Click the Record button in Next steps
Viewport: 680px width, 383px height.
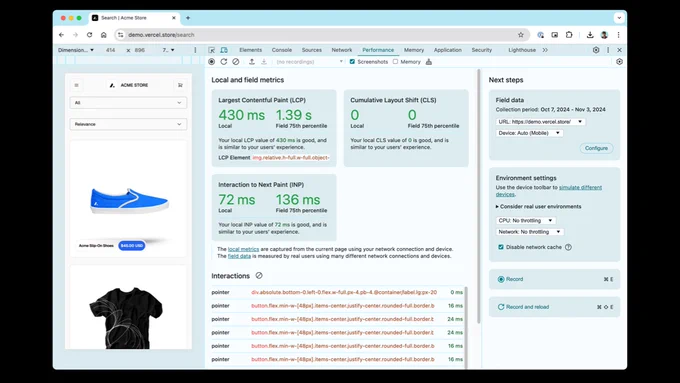coord(554,279)
